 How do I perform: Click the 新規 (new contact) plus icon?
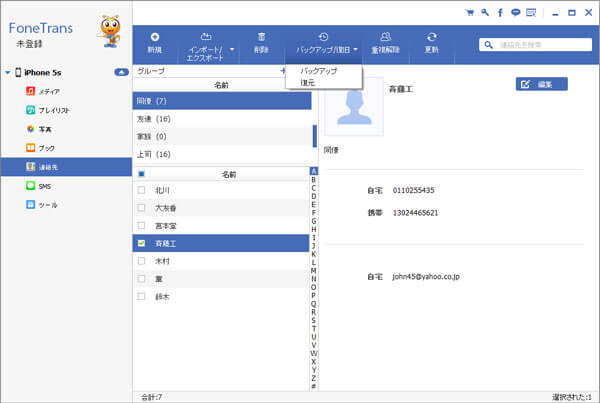(155, 37)
